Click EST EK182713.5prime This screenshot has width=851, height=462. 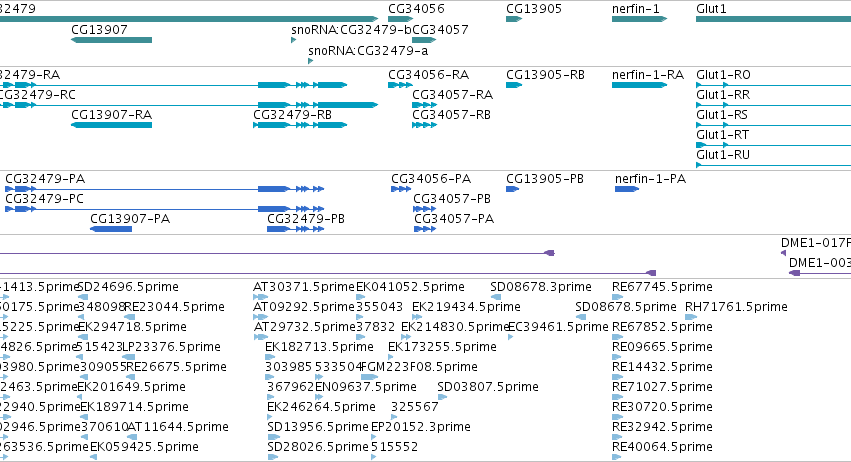point(319,347)
